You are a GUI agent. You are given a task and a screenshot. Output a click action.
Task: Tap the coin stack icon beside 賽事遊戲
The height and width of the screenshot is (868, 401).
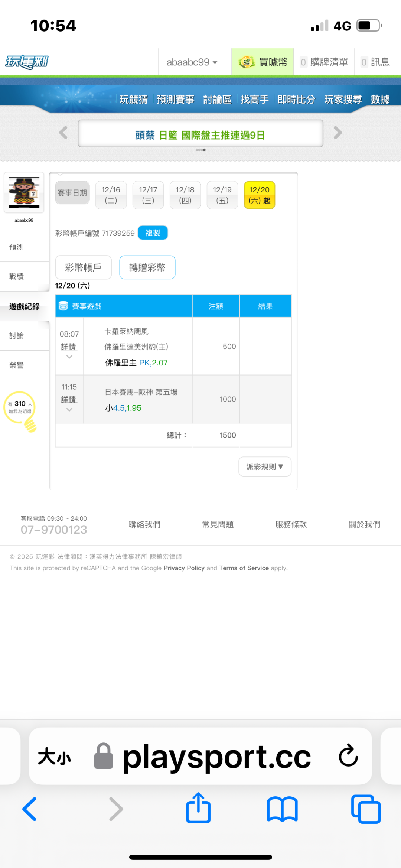(63, 306)
